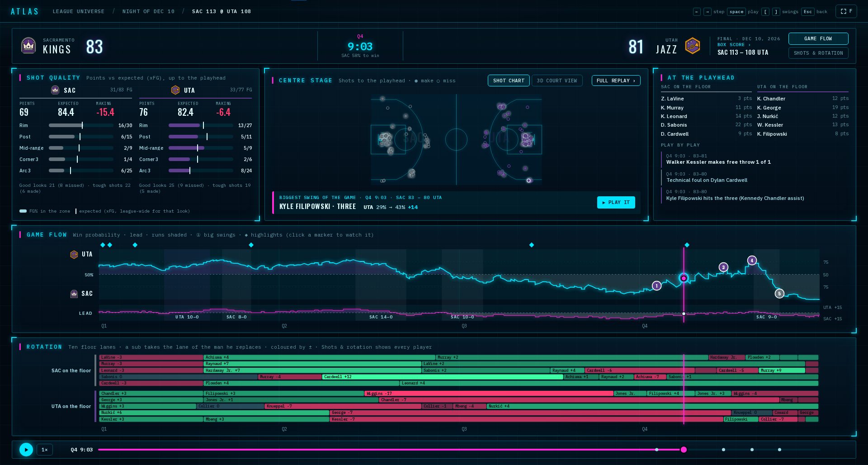Select the Game Flow tab
This screenshot has width=868, height=465.
tap(818, 39)
